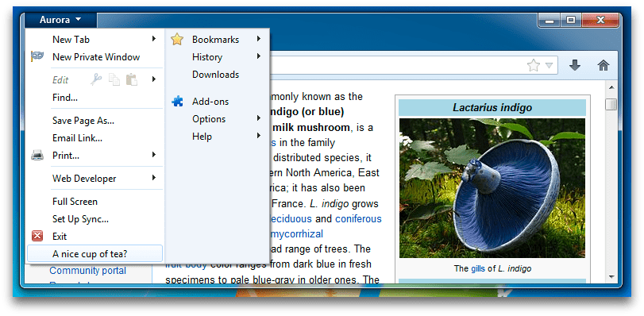
Task: Click the Paste clipboard icon in Edit row
Action: [132, 79]
